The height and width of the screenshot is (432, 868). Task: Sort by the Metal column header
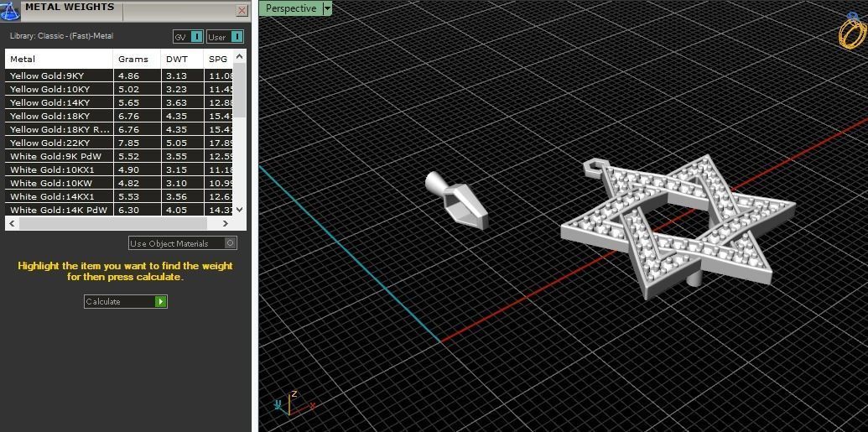tap(60, 59)
